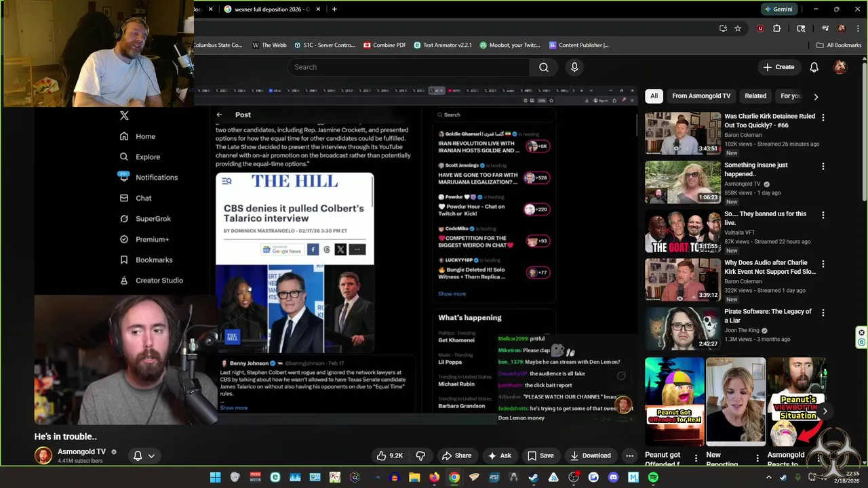Screen dimensions: 868x488
Task: Open Combine PDF bookmark
Action: 384,45
